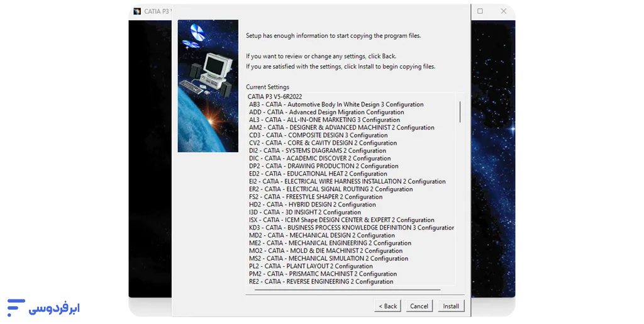Select EI2 Electrical Wire Harness Installation line
Viewport: 644px width, 324px height.
347,181
